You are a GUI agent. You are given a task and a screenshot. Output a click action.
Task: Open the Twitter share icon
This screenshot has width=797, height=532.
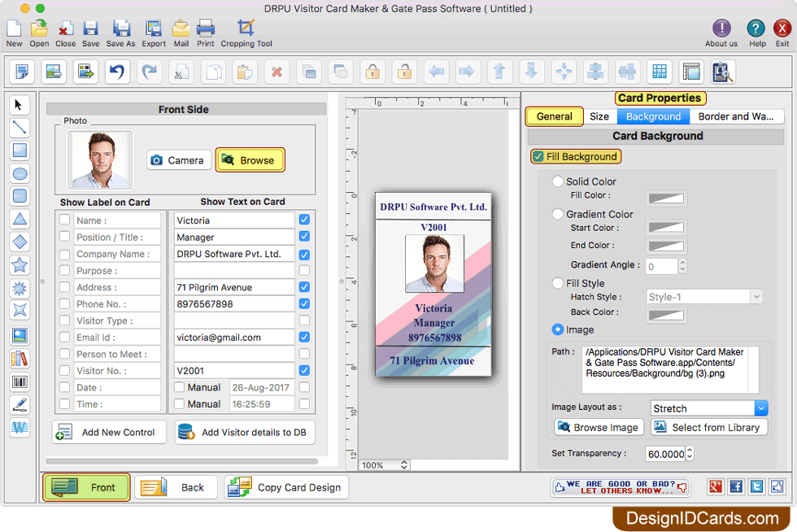tap(757, 486)
